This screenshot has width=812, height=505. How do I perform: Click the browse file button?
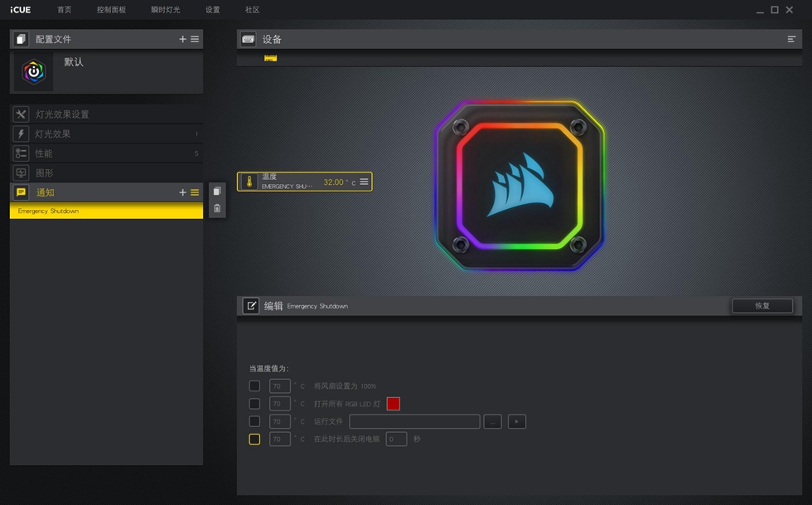[492, 421]
